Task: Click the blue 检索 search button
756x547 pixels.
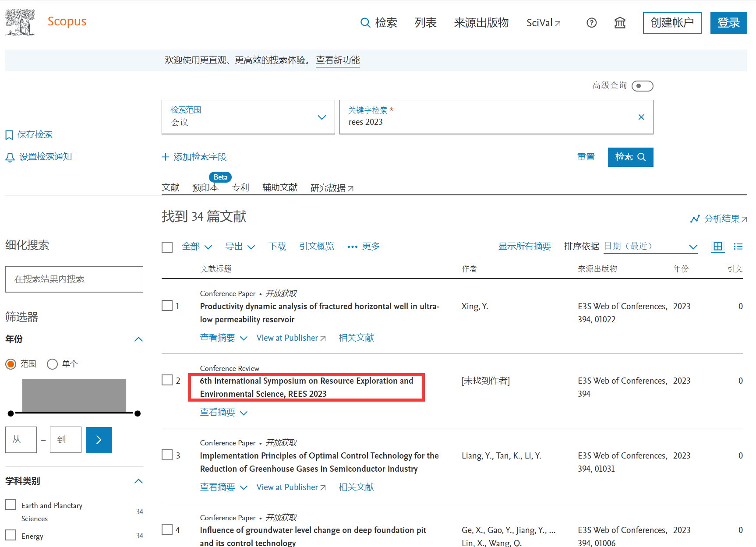Action: 630,157
